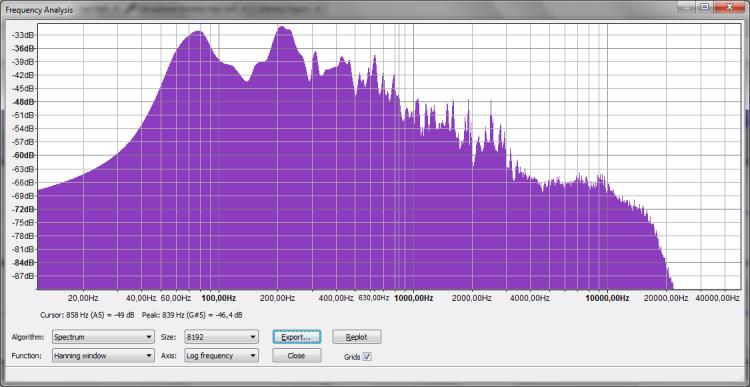750x387 pixels.
Task: Close the window using the red X
Action: (730, 7)
